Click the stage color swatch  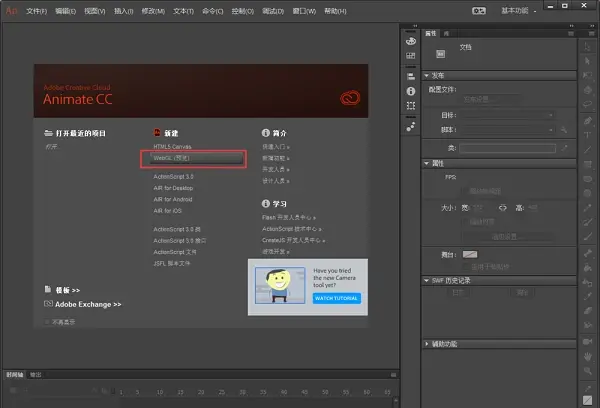tap(470, 256)
